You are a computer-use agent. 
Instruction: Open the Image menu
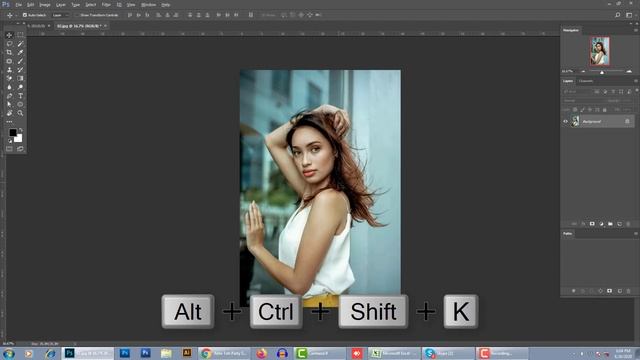(x=44, y=5)
